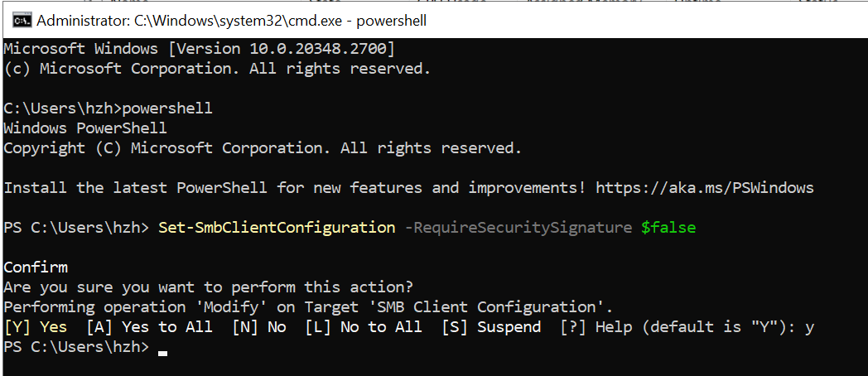Viewport: 868px width, 376px height.
Task: Click the Administrator cmd.exe window title
Action: (x=231, y=21)
